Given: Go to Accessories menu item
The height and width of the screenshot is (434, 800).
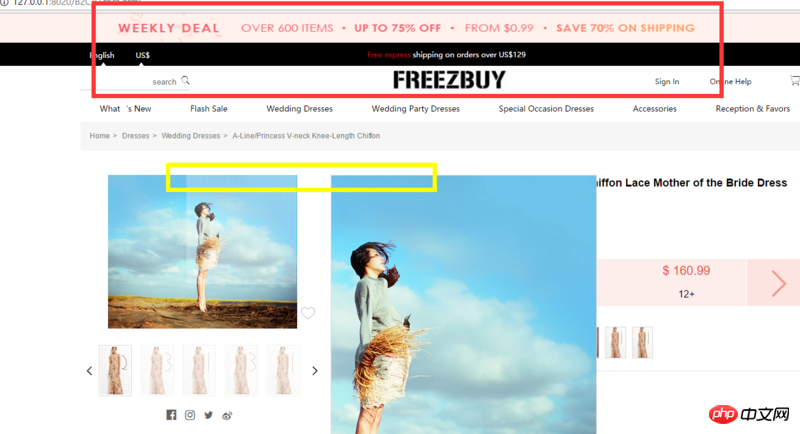Looking at the screenshot, I should pos(655,109).
